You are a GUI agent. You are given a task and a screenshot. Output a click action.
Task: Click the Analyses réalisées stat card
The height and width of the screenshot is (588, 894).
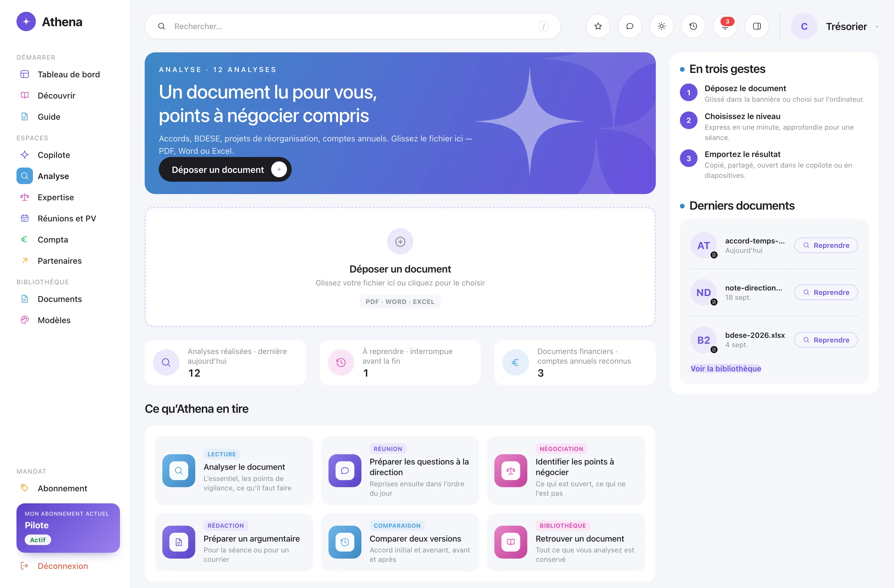point(225,362)
